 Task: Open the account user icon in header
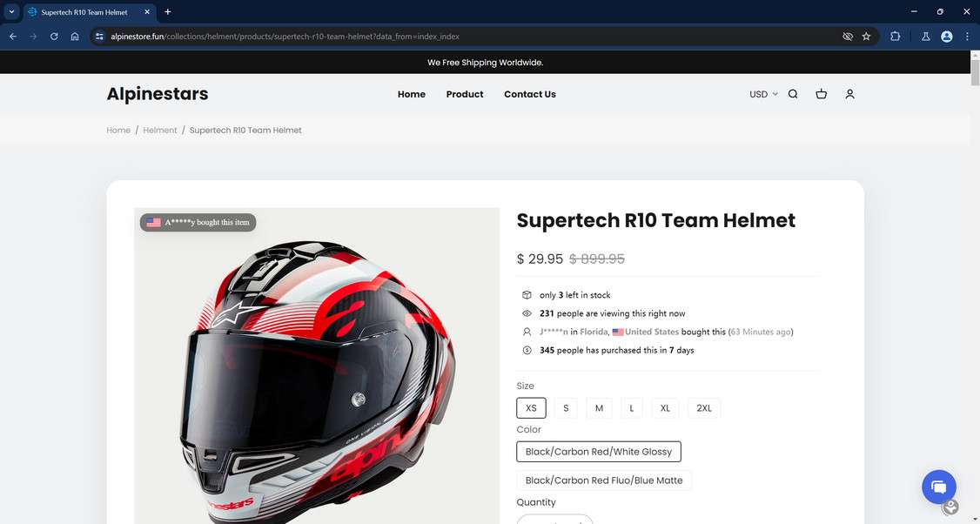click(849, 94)
